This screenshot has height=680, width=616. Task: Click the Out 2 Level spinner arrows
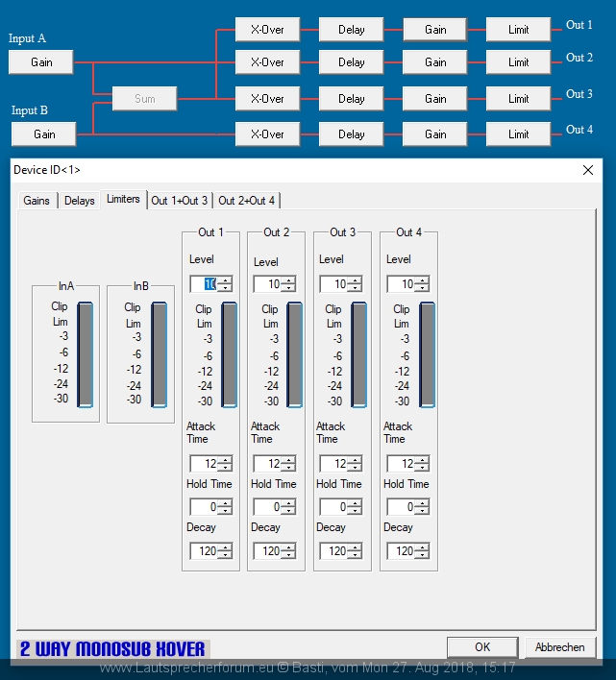[288, 284]
